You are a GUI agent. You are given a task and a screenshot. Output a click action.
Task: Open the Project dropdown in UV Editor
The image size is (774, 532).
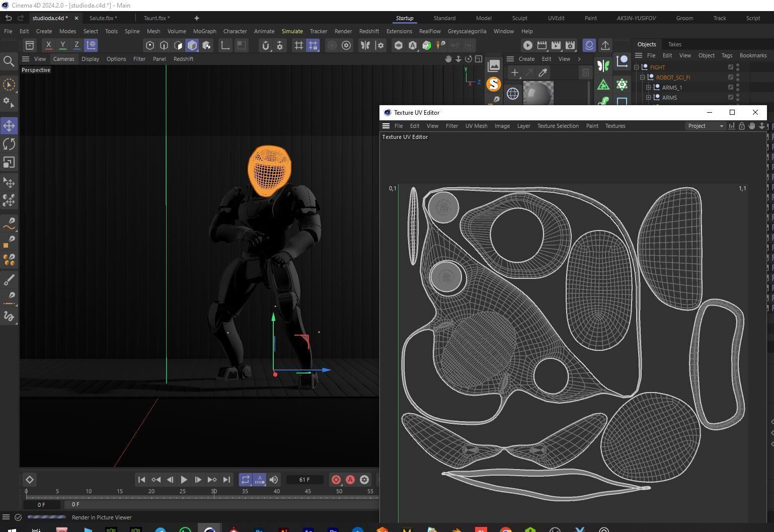click(705, 126)
